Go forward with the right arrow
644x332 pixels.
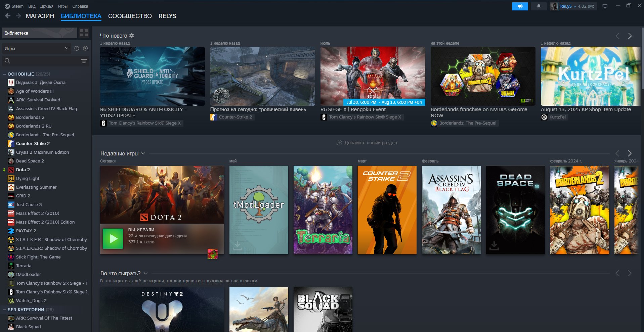pos(18,16)
